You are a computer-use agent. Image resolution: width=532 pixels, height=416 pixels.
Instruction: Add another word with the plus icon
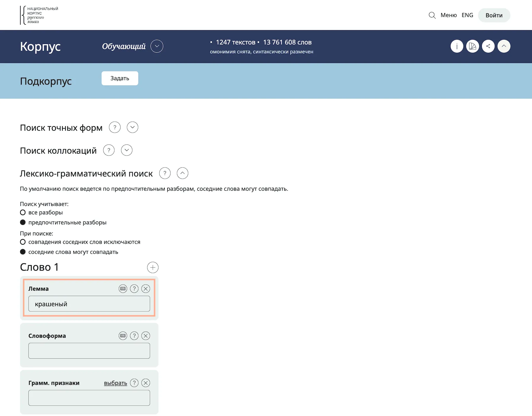point(153,267)
